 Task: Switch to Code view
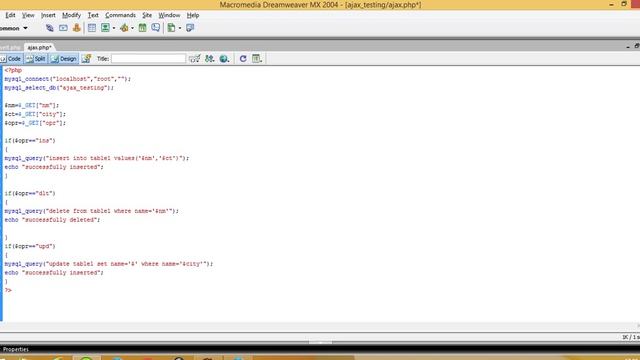(11, 59)
